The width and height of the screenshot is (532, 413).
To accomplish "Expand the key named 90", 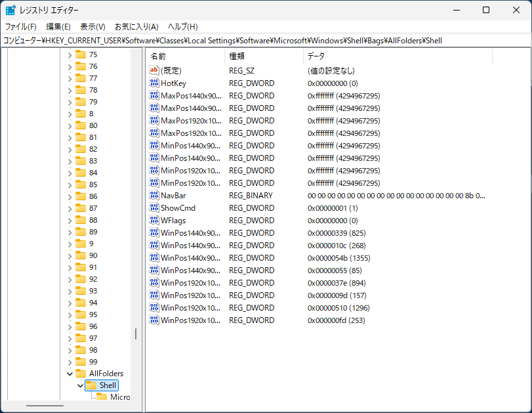I will [x=70, y=255].
